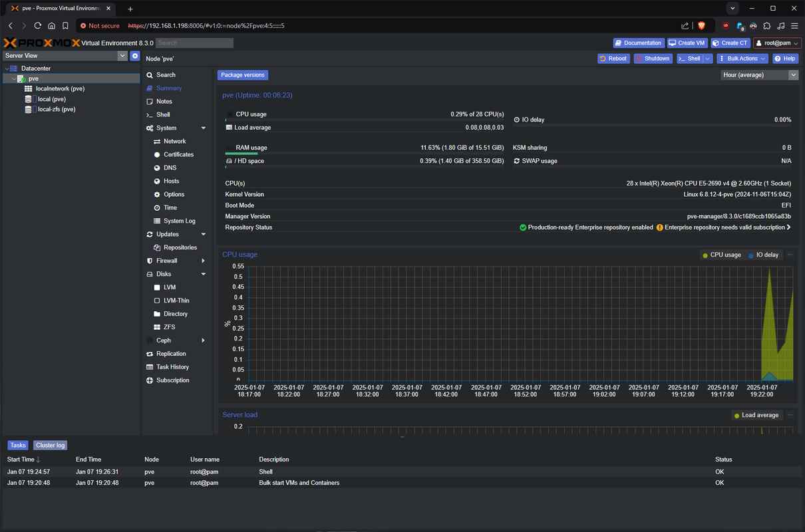This screenshot has height=532, width=805.
Task: Open Repositories page
Action: (180, 248)
